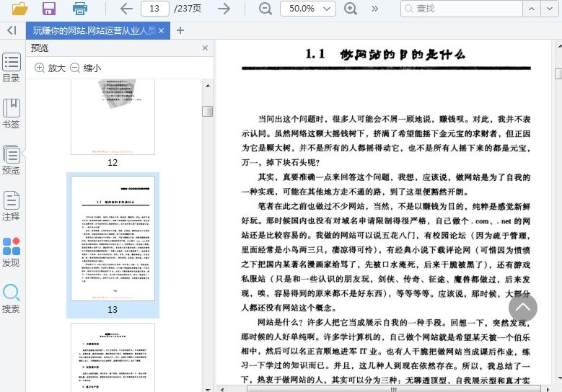Find previous match up arrow
This screenshot has height=392, width=562.
[x=532, y=8]
